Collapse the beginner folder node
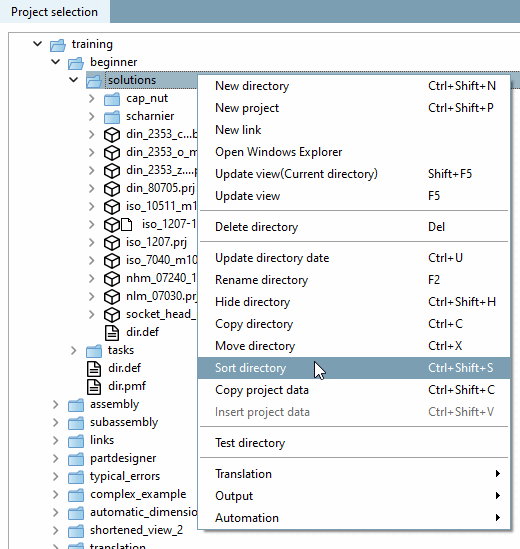 [56, 62]
